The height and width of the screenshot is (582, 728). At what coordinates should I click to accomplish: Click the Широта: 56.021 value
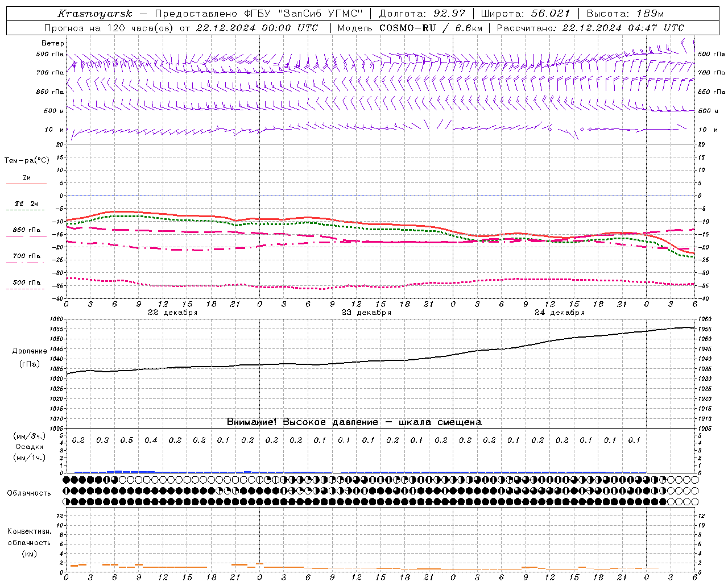525,14
